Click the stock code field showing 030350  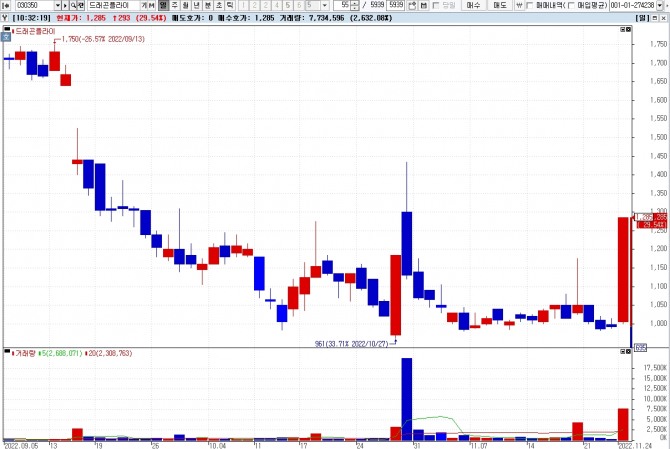coord(35,5)
